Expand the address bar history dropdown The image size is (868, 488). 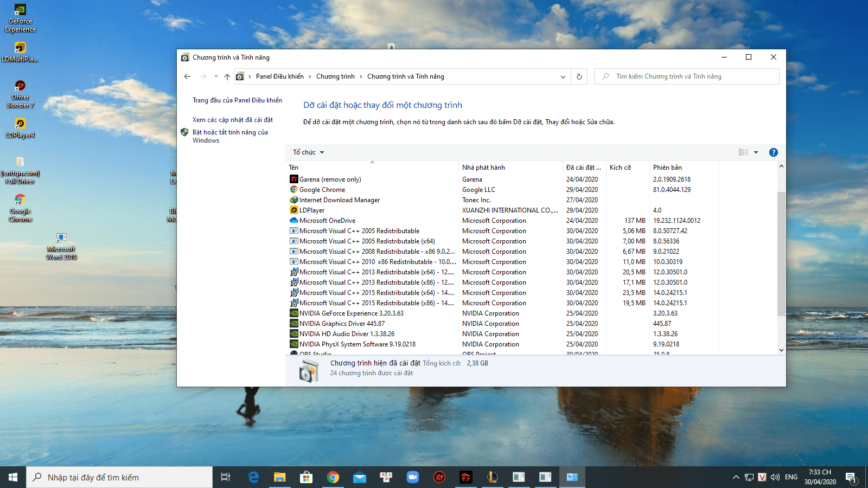[563, 76]
